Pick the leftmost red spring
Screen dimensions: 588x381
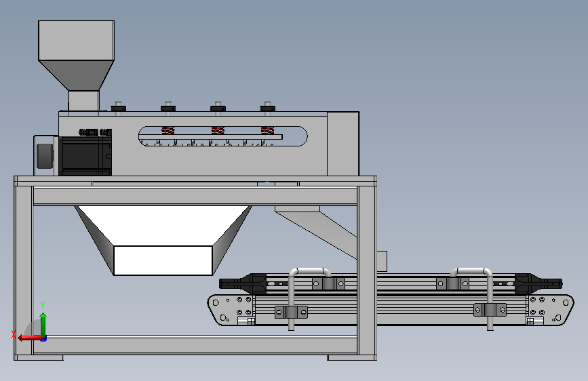pyautogui.click(x=168, y=130)
